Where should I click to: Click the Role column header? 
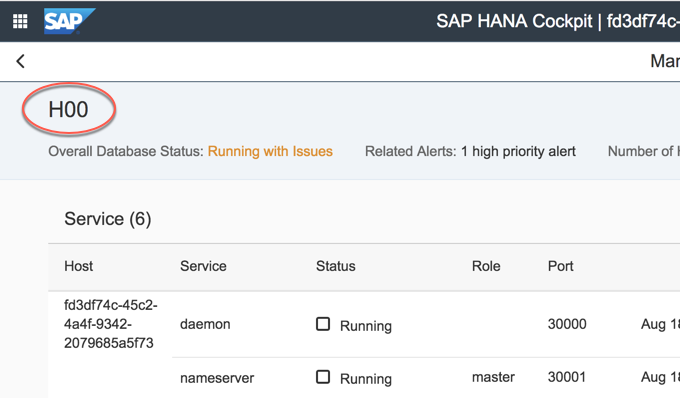(486, 266)
